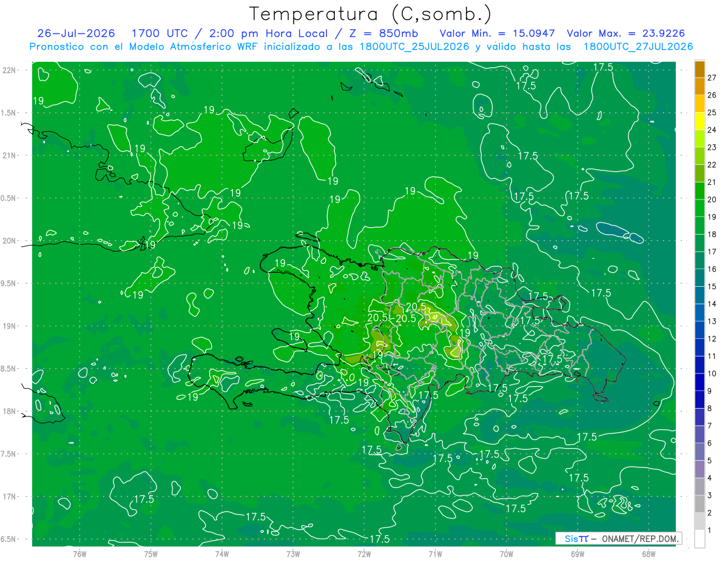Click the WRF model "Pronóstico con el Modelo" subtitle line
728x562 pixels.
point(361,47)
